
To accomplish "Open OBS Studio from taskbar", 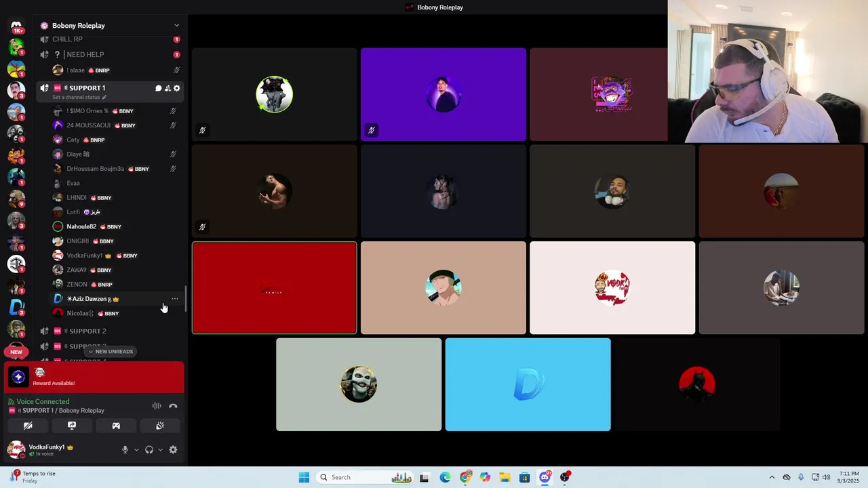I will (565, 477).
